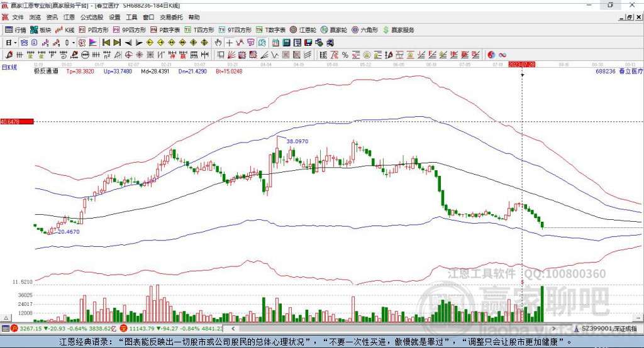The image size is (644, 348).
Task: Select the Gann fan lines tool
Action: coord(231,55)
